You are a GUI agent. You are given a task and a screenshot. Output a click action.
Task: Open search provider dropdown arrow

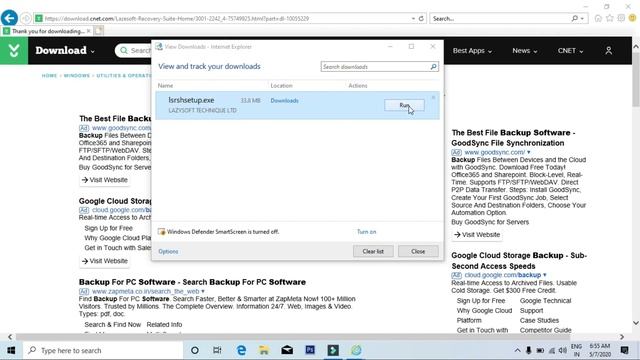tap(582, 18)
